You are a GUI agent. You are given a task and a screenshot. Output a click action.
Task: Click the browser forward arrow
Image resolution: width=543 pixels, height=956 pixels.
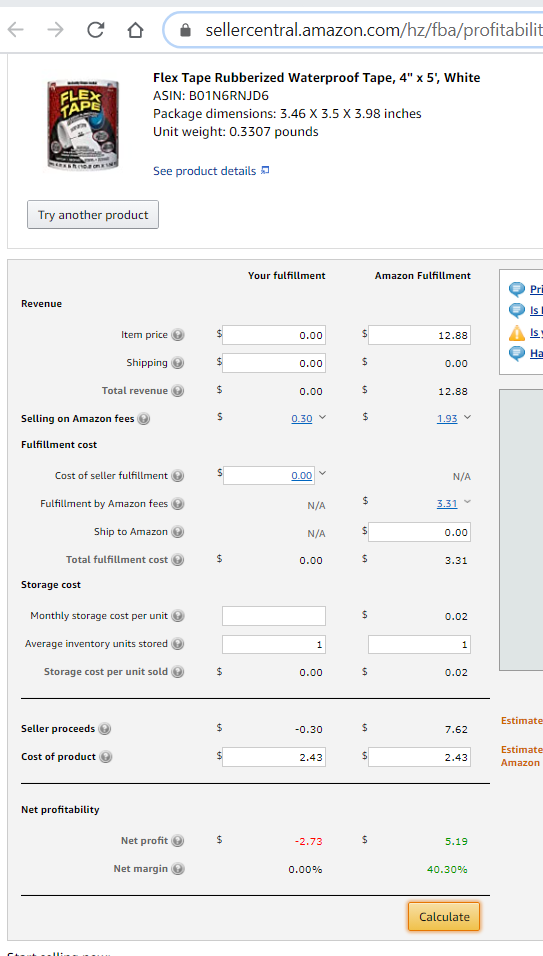point(55,29)
